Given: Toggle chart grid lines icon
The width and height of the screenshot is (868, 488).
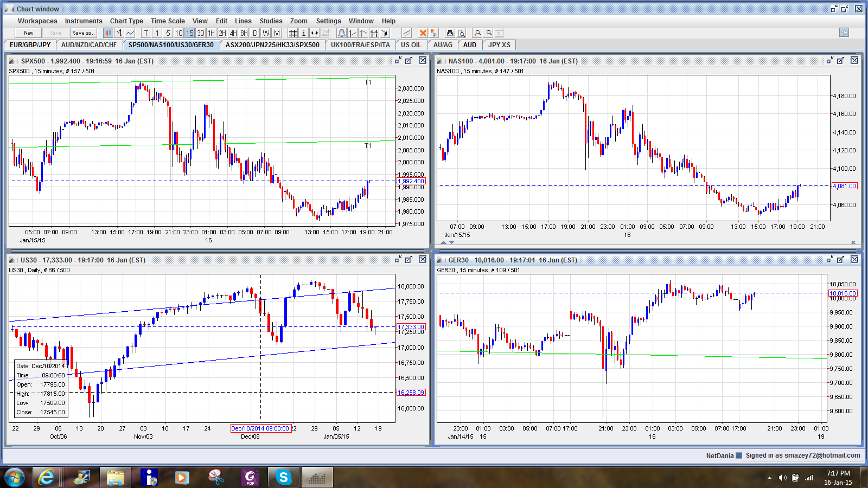Looking at the screenshot, I should coord(293,33).
